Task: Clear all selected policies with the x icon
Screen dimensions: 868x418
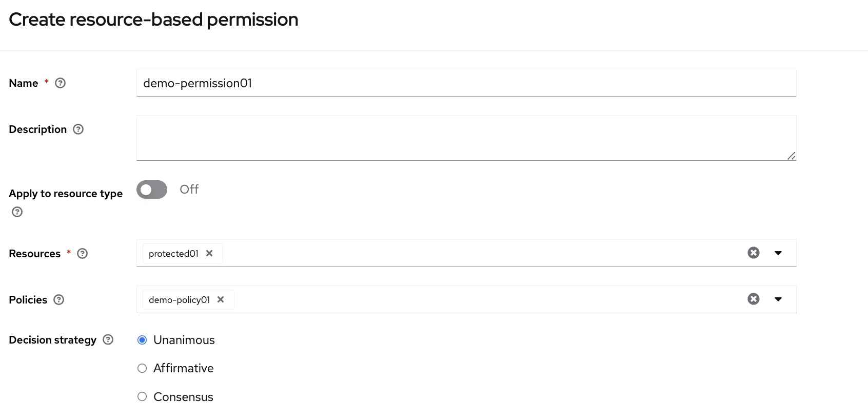Action: (753, 299)
